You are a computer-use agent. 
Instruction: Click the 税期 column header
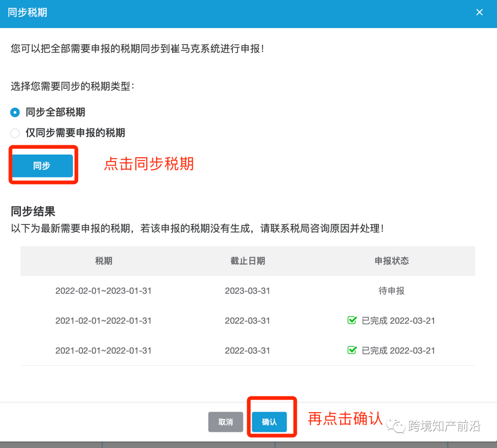[x=104, y=261]
